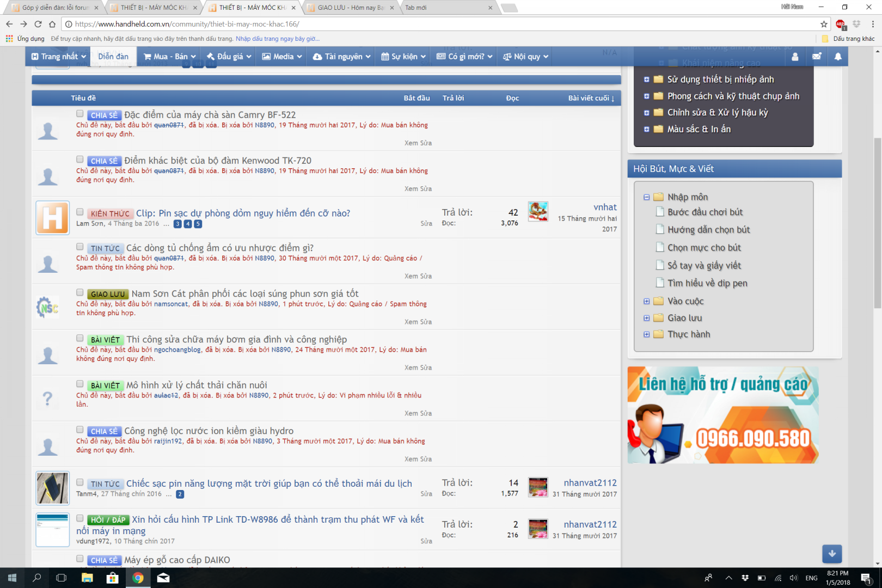Open the alerts bell icon
This screenshot has height=588, width=882.
[x=838, y=57]
